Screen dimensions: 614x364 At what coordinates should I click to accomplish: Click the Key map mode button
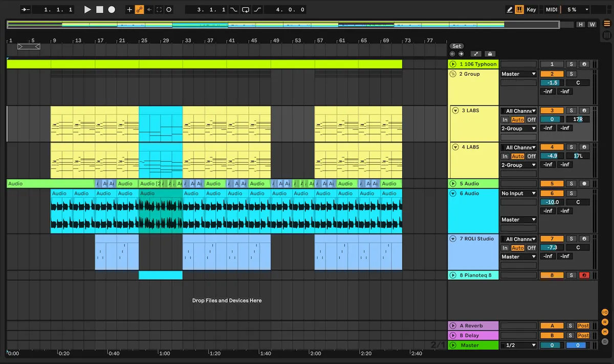532,9
